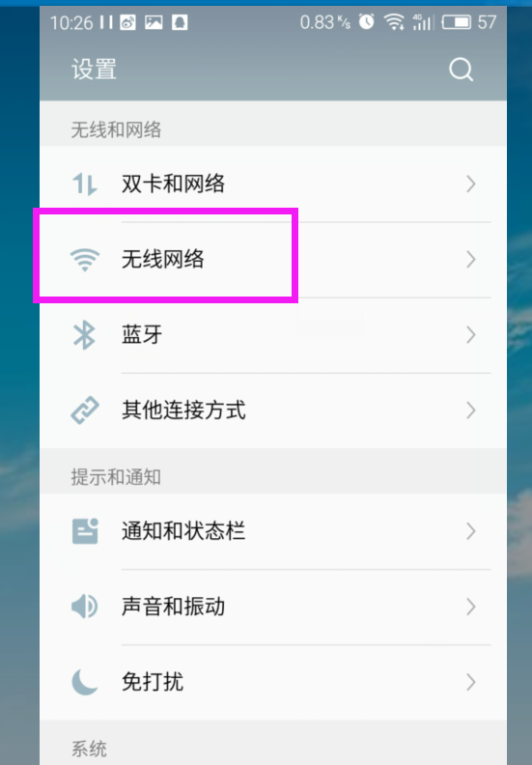This screenshot has width=532, height=765.
Task: Tap the crescent moon icon
Action: click(84, 682)
